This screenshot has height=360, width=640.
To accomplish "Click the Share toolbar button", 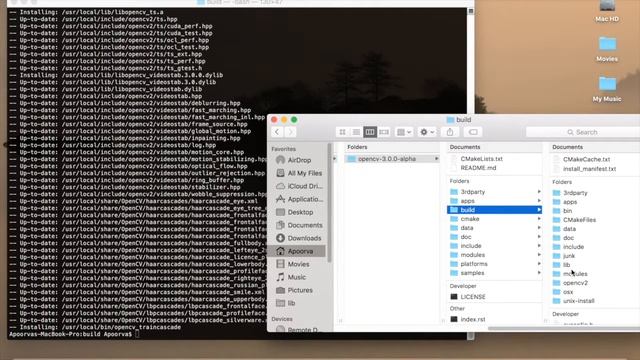I will click(x=450, y=132).
